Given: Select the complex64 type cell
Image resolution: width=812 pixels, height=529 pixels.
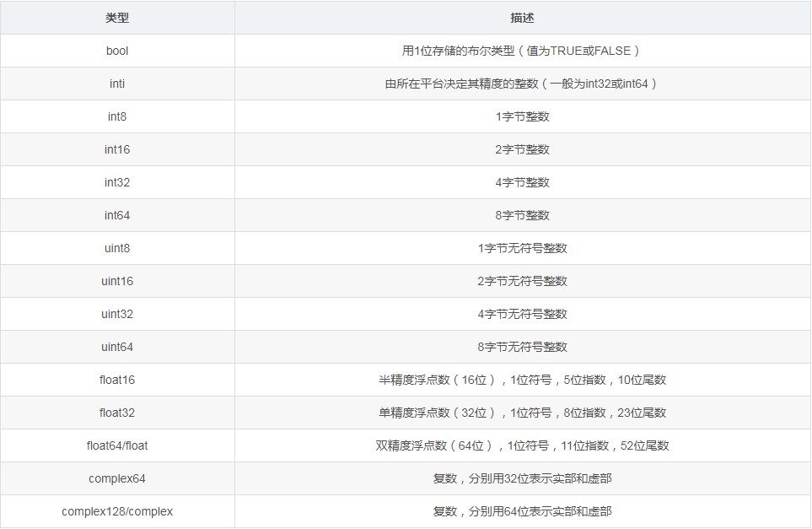Looking at the screenshot, I should pos(117,478).
